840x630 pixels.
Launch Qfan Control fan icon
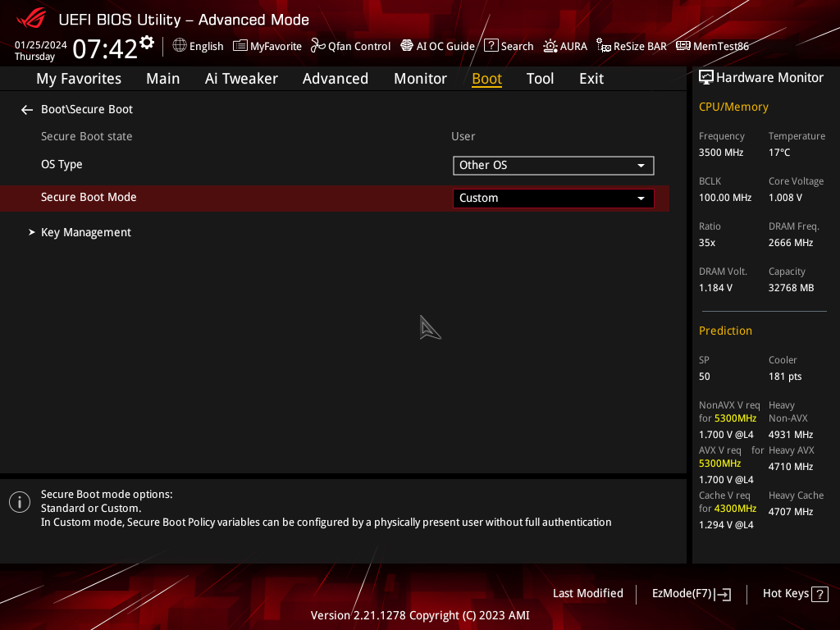pyautogui.click(x=318, y=47)
